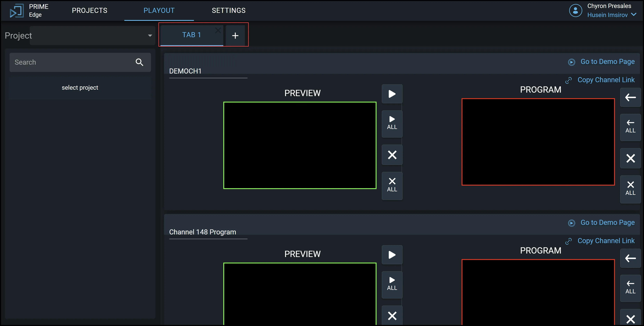This screenshot has width=644, height=326.
Task: Open the SETTINGS menu
Action: [x=229, y=10]
